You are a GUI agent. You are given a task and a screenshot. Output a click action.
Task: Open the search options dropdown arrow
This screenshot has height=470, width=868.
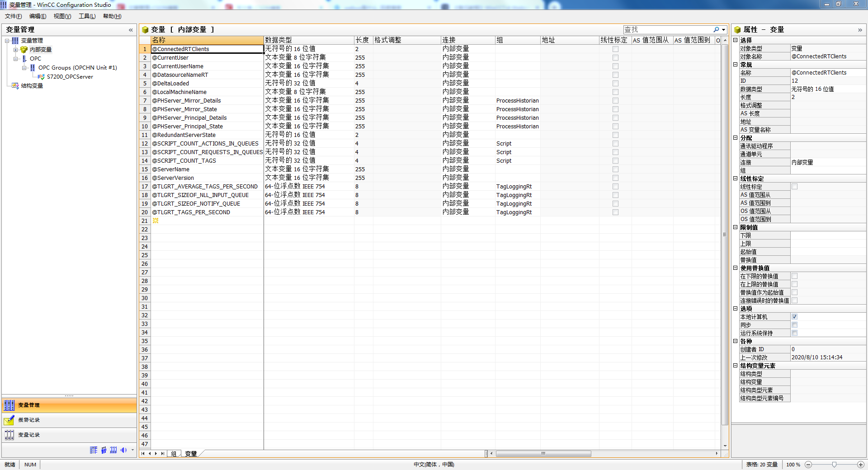click(724, 30)
